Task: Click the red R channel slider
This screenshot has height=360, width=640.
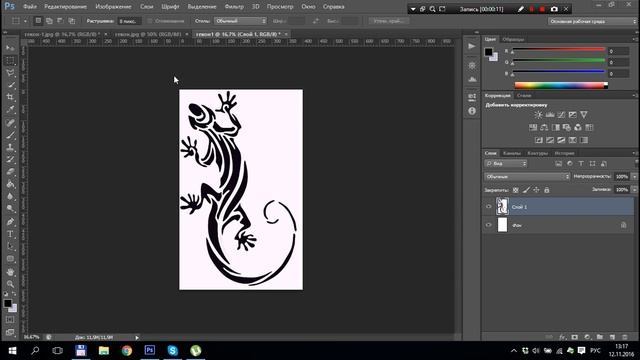Action: [x=558, y=49]
